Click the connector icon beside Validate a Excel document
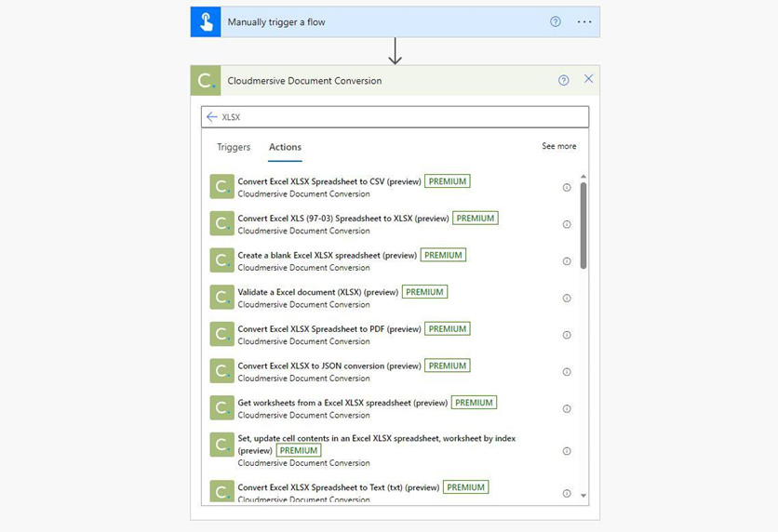Viewport: 778px width, 532px height. click(x=221, y=297)
